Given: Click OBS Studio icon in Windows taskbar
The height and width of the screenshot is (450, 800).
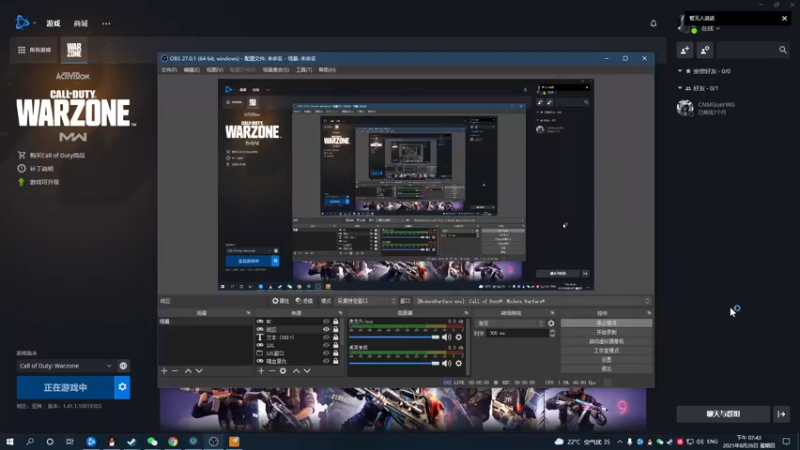Looking at the screenshot, I should (x=214, y=441).
